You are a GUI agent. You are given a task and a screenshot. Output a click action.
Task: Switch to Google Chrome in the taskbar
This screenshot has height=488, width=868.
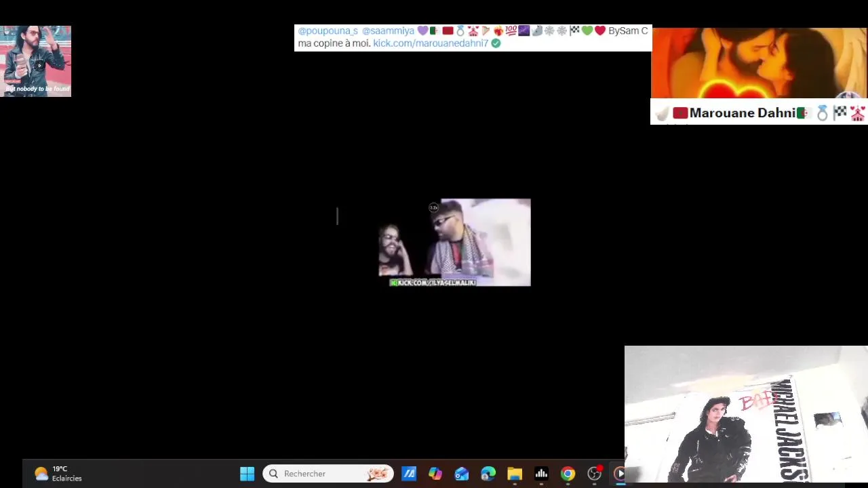point(568,474)
